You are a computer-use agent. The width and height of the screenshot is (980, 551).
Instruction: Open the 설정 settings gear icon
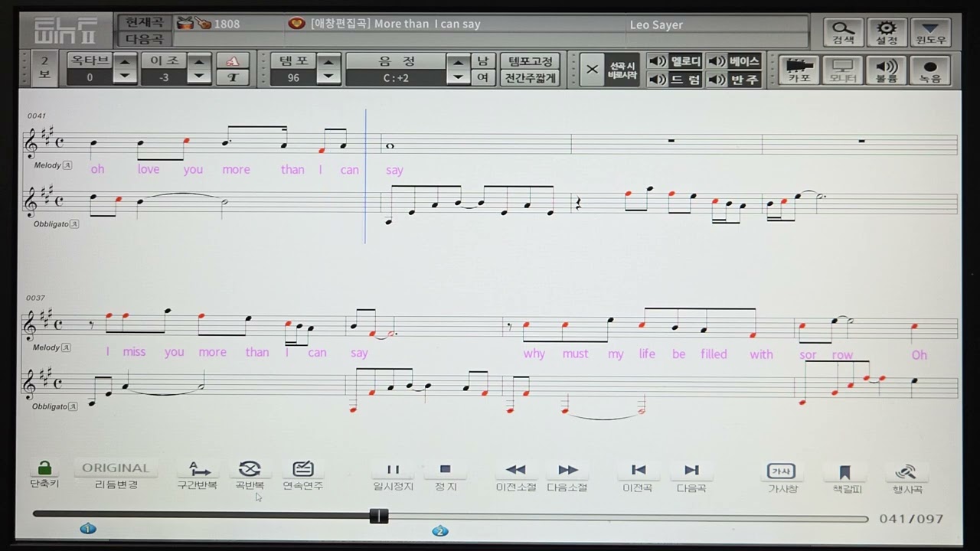pyautogui.click(x=887, y=32)
